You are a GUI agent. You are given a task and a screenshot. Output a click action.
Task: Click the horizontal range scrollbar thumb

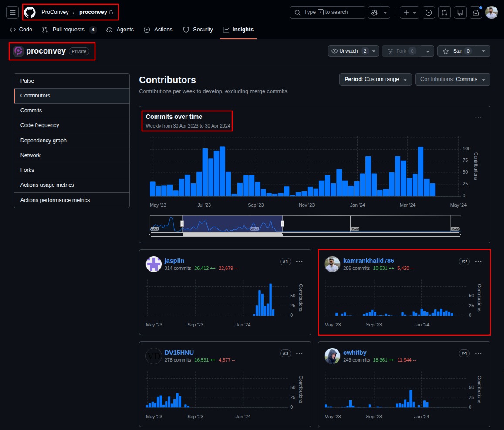[x=233, y=235]
